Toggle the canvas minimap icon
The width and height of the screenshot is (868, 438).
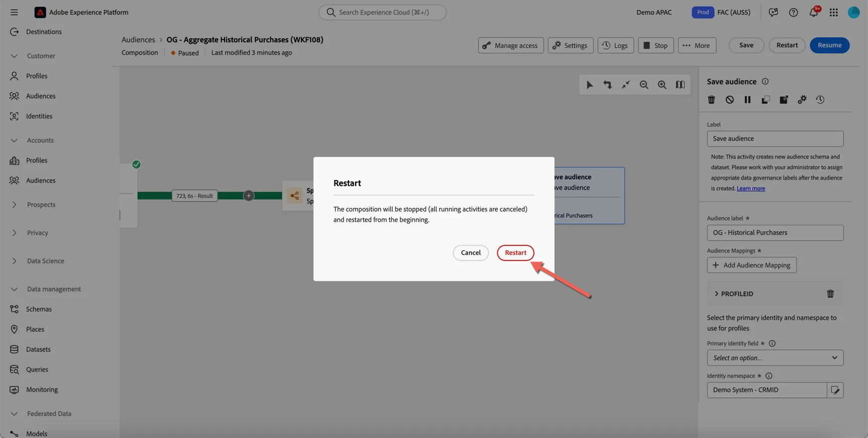click(x=680, y=85)
